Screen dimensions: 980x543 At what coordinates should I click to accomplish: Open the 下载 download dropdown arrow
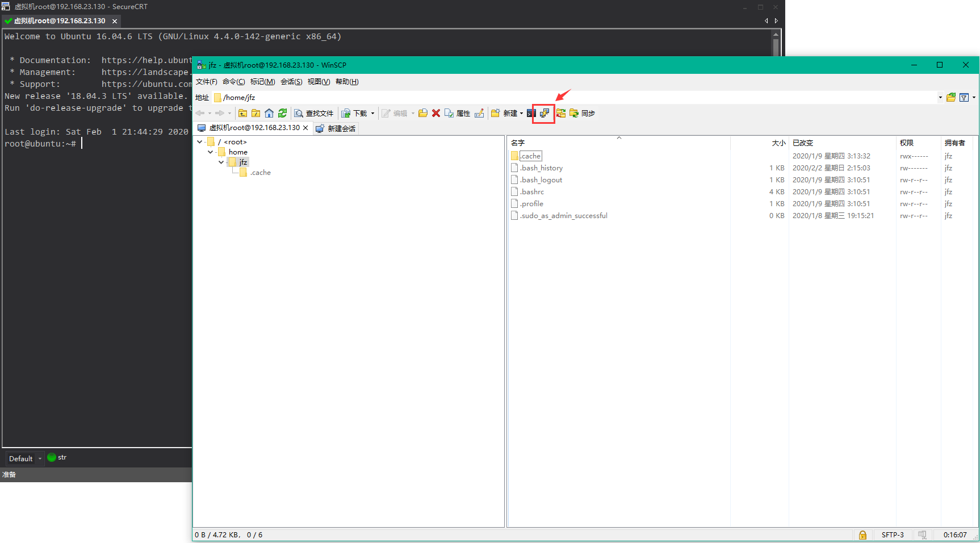(373, 113)
